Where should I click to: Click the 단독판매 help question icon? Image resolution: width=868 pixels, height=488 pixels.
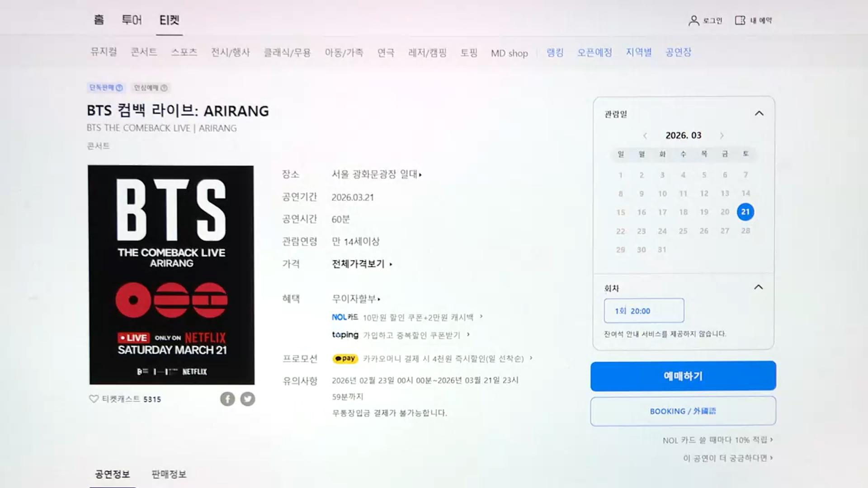(119, 88)
